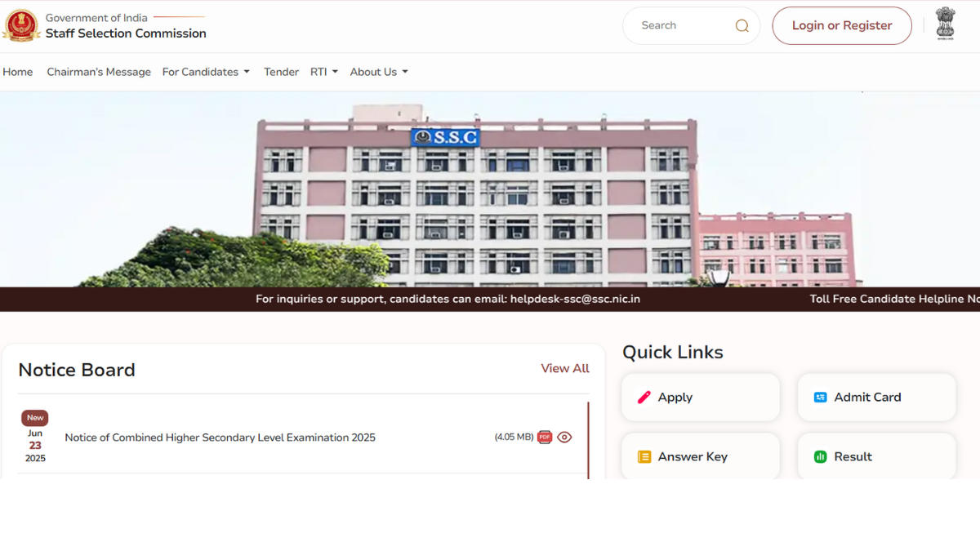Click the Login or Register button
Image resolution: width=980 pixels, height=551 pixels.
(x=842, y=25)
